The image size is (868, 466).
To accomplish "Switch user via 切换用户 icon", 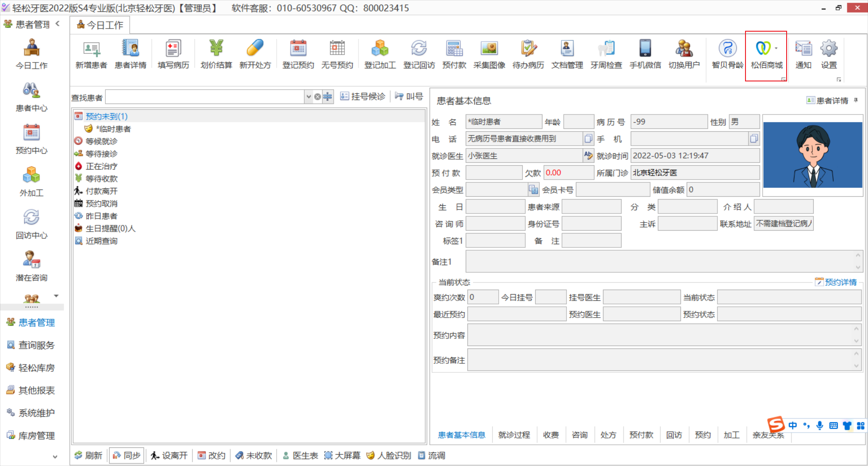I will pos(684,54).
